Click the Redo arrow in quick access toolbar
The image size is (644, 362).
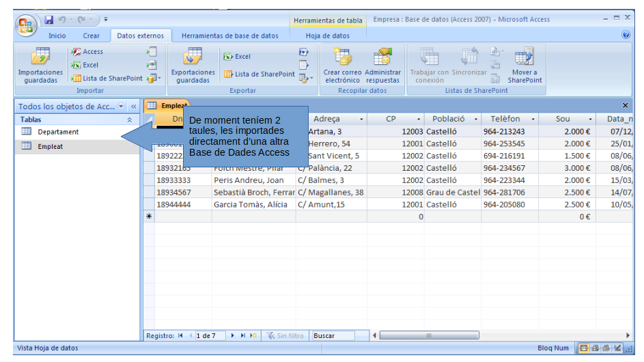[81, 19]
